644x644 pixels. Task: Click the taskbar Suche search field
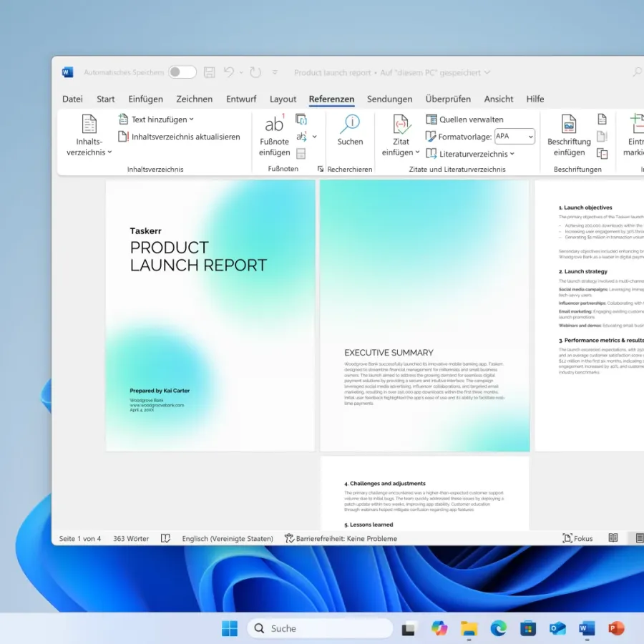click(321, 628)
